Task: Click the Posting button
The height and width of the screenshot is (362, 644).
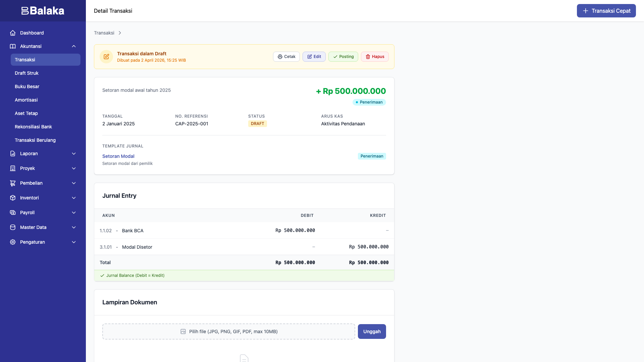Action: pos(343,57)
